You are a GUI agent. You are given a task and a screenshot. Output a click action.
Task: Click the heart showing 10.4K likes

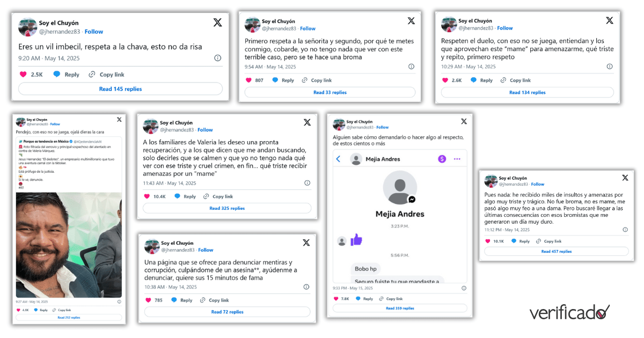(x=147, y=196)
